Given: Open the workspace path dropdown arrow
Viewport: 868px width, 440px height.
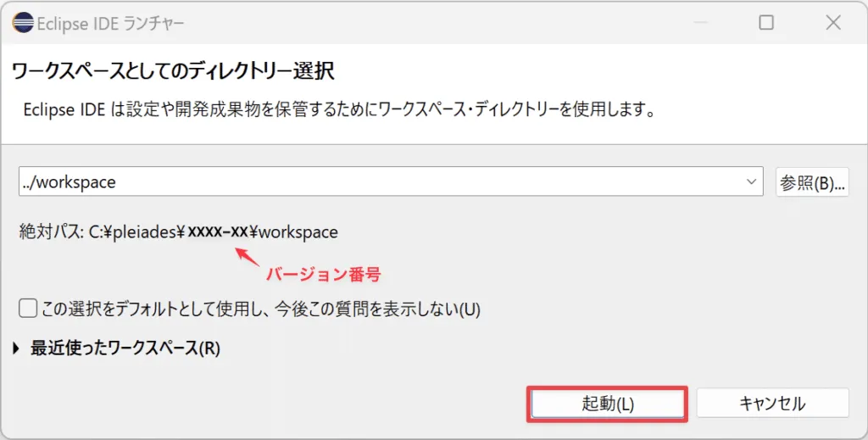Looking at the screenshot, I should click(x=751, y=181).
